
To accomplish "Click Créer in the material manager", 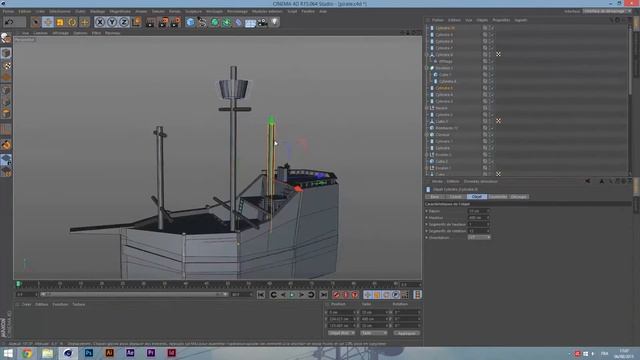I will (x=26, y=304).
